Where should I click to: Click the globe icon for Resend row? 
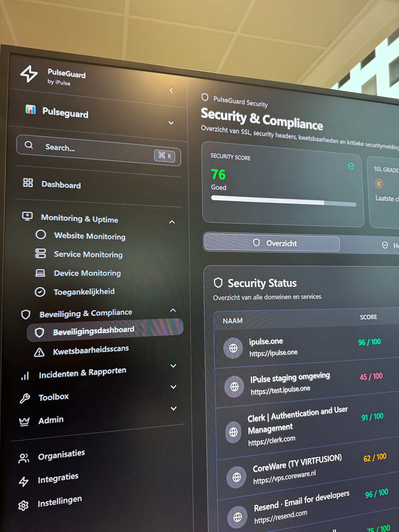point(237,517)
